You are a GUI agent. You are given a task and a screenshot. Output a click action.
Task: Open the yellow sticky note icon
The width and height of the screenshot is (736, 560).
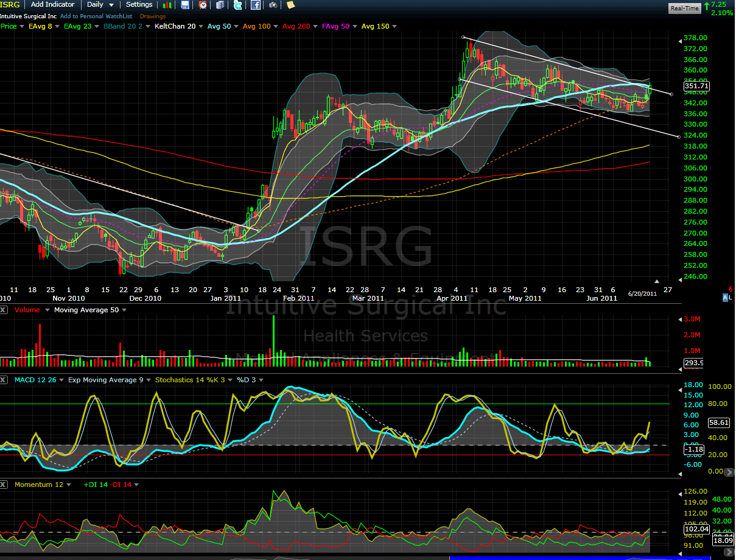click(x=290, y=5)
